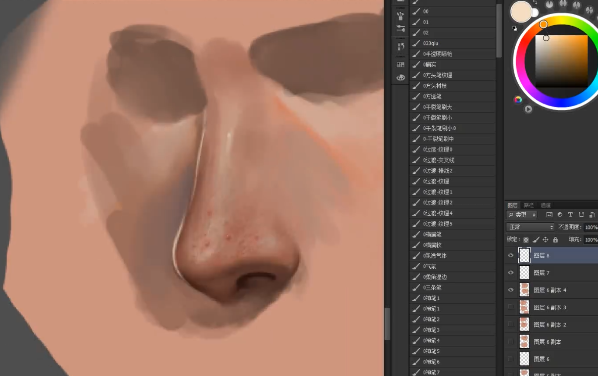The width and height of the screenshot is (598, 376).
Task: Click the lock position move icon
Action: (545, 240)
